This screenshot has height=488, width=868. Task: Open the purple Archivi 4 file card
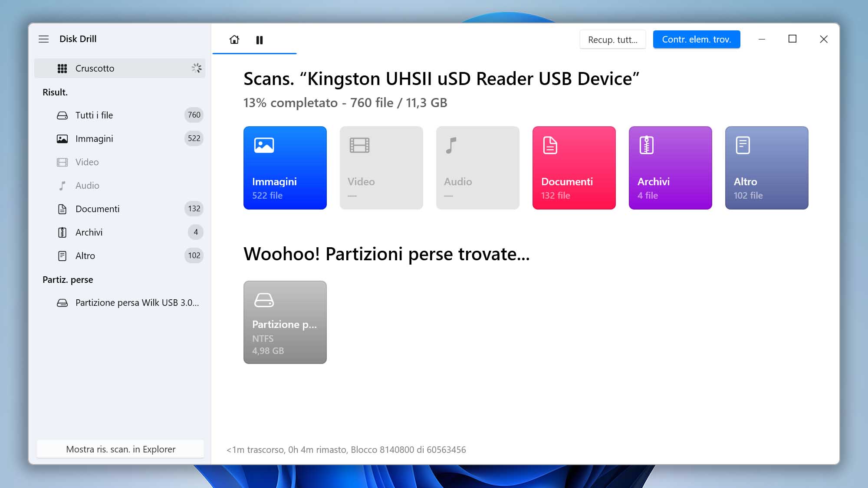(671, 168)
